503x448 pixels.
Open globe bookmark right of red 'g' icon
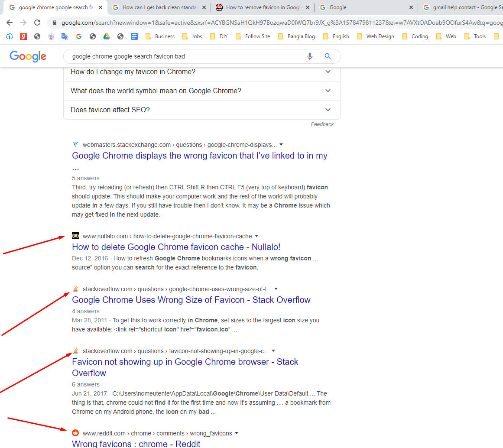tap(37, 36)
